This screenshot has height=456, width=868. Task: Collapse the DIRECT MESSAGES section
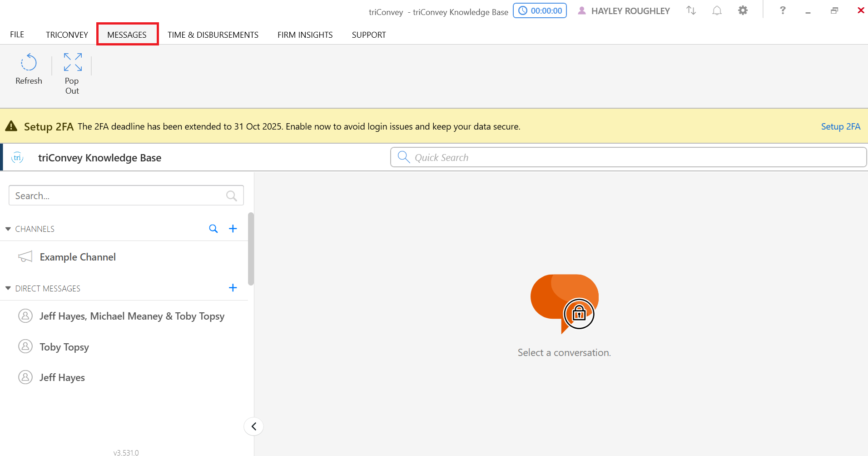(x=8, y=288)
